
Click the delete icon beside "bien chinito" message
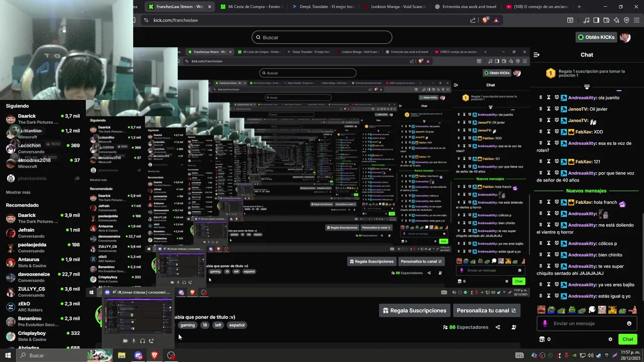[541, 255]
